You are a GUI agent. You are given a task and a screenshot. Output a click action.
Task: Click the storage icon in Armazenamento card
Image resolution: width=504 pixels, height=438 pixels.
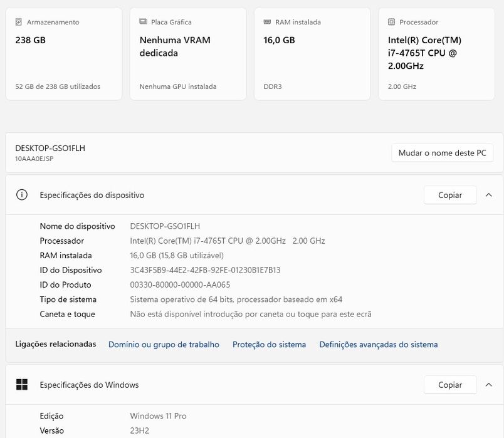point(19,22)
